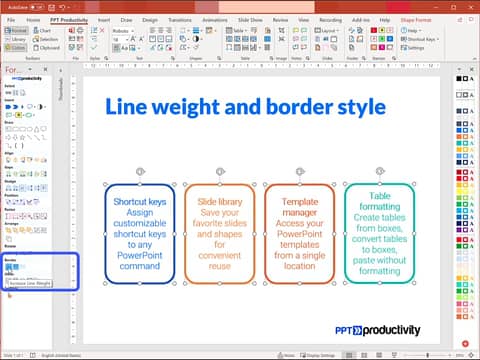Expand the Layout dropdown
Viewport: 480px width, 360px height.
point(326,30)
